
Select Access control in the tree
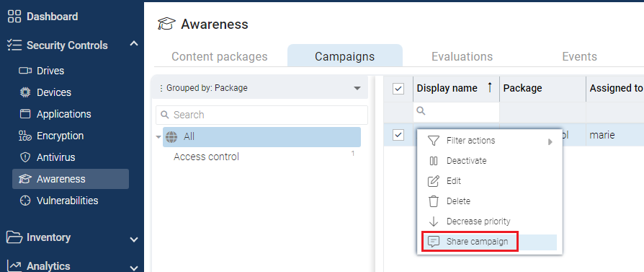coord(206,157)
